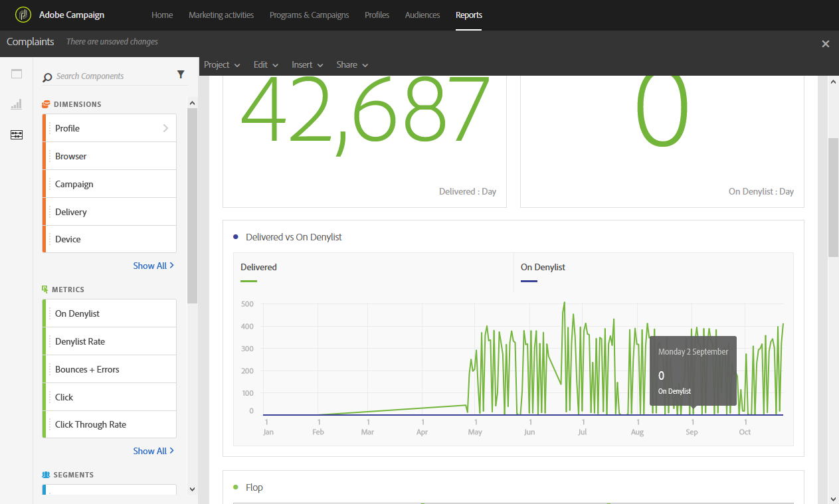
Task: Open the Share dropdown menu
Action: coord(352,64)
